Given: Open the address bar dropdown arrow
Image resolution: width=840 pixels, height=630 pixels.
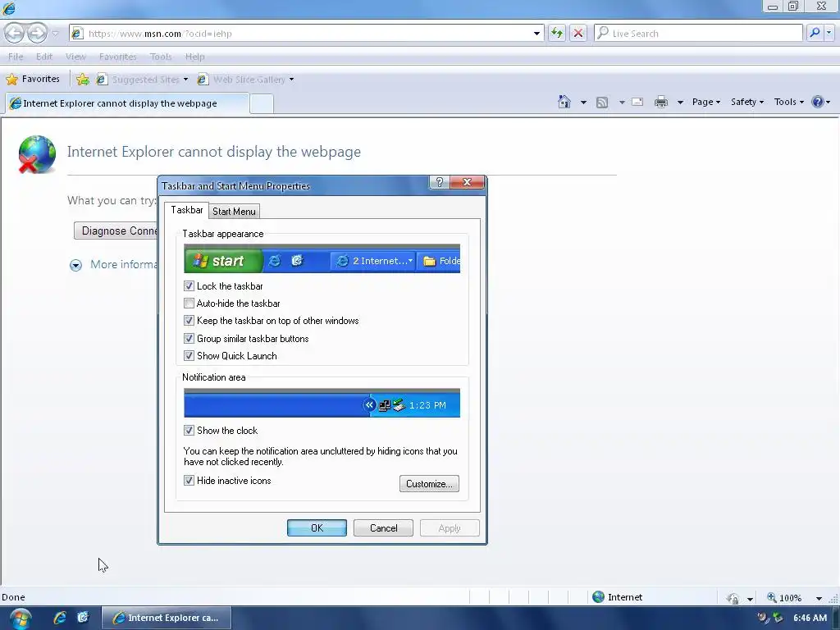Looking at the screenshot, I should [x=536, y=33].
